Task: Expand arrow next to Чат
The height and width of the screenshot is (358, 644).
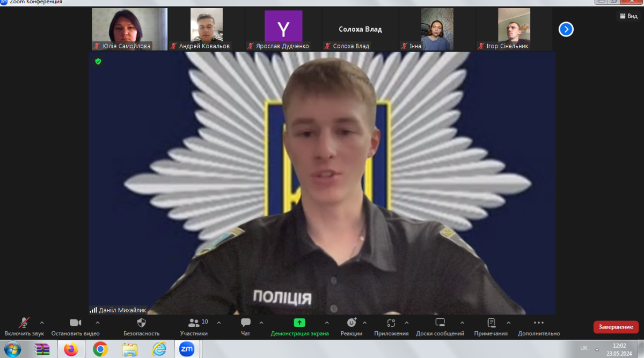Action: click(x=261, y=323)
